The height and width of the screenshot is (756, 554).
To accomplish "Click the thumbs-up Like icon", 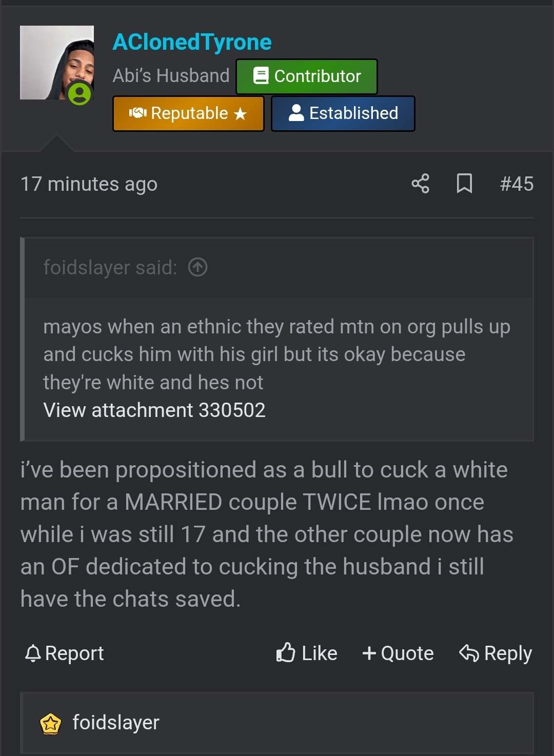I will (286, 653).
